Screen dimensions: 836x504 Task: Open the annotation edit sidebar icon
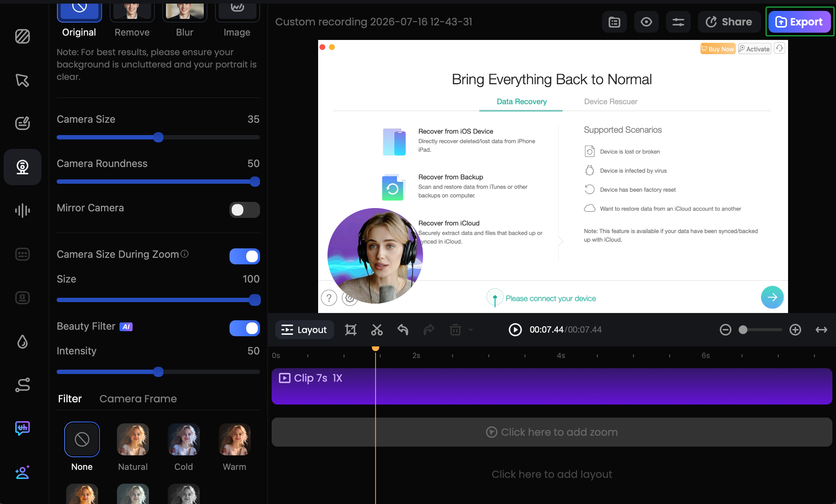23,123
